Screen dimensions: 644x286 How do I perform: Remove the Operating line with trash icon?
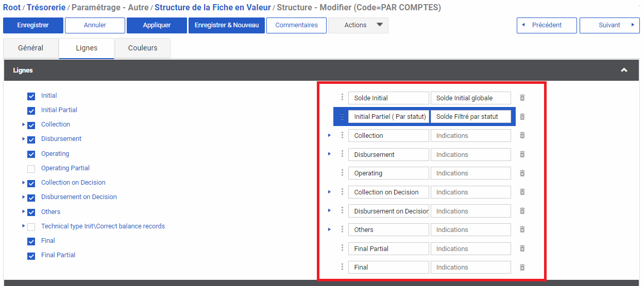pos(522,173)
